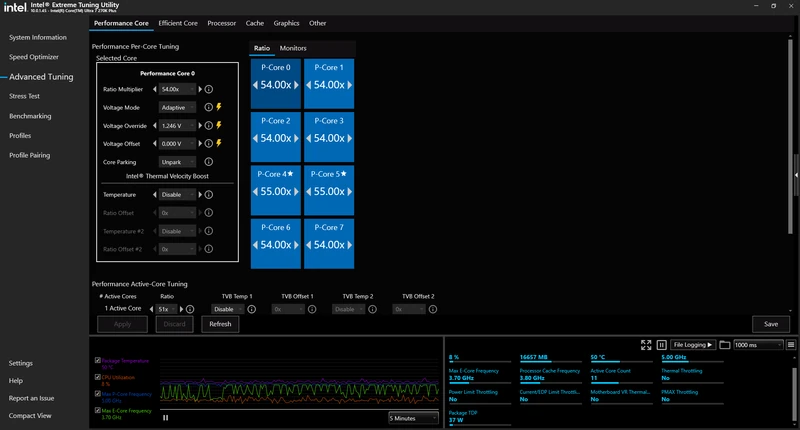Open Speed Optimizer in sidebar
This screenshot has width=800, height=430.
point(34,57)
